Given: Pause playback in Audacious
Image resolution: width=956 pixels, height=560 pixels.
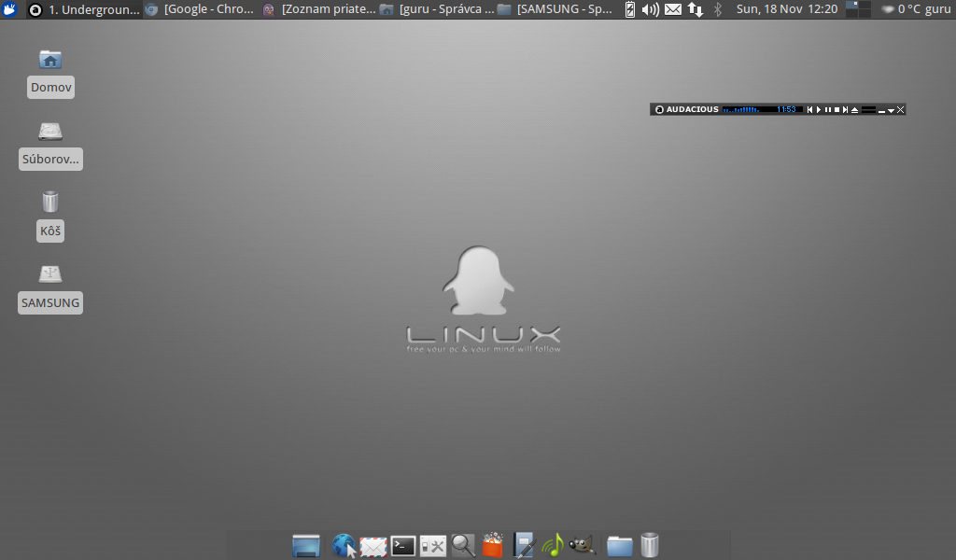Looking at the screenshot, I should (x=828, y=110).
